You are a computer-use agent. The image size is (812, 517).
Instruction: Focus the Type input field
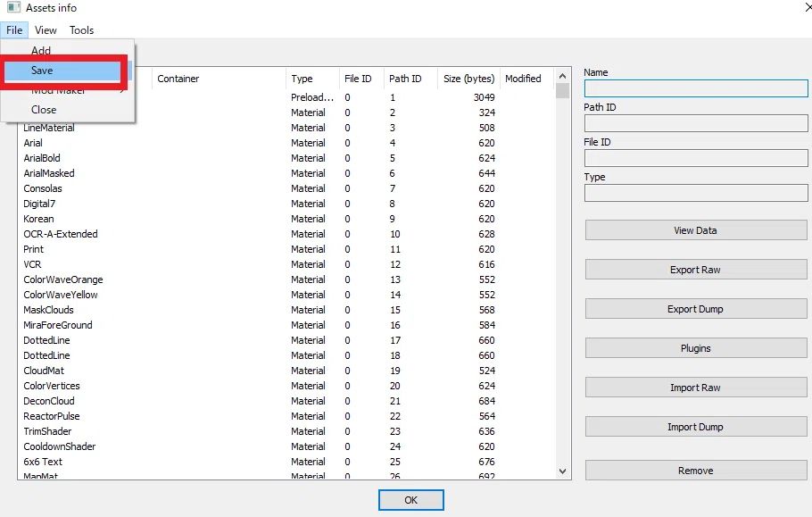[x=696, y=193]
